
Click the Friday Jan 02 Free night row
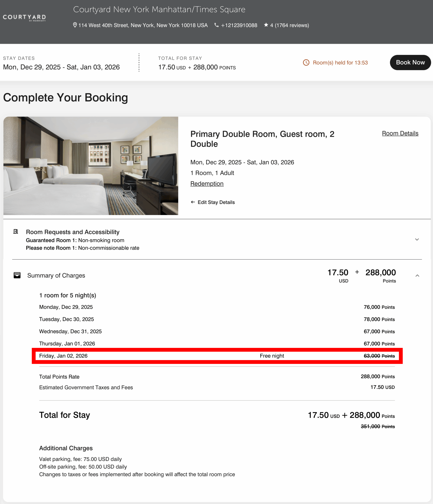pyautogui.click(x=217, y=356)
